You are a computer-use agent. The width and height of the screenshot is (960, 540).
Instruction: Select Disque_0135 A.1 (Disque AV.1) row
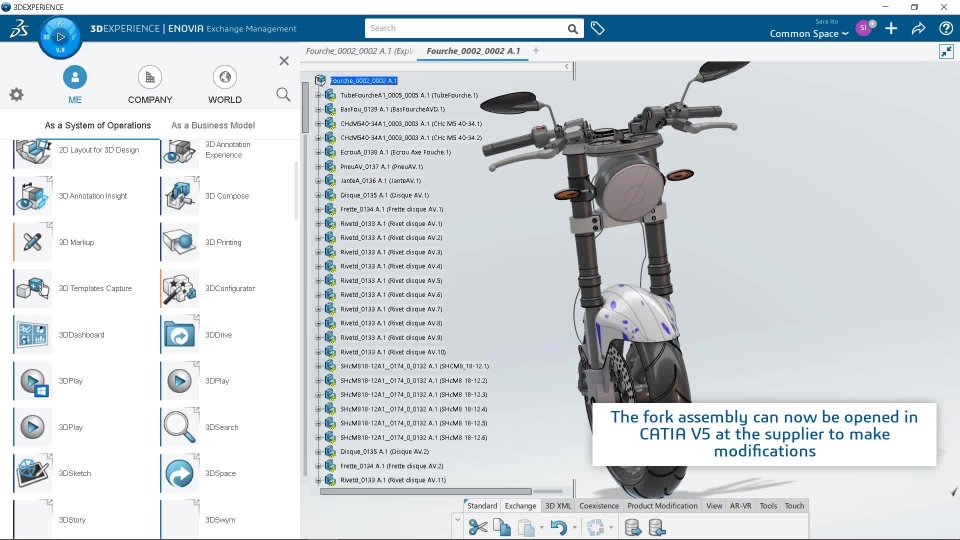click(384, 195)
